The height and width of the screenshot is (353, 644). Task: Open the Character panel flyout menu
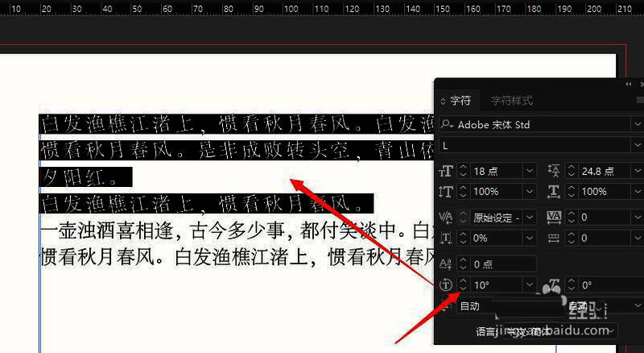(640, 100)
